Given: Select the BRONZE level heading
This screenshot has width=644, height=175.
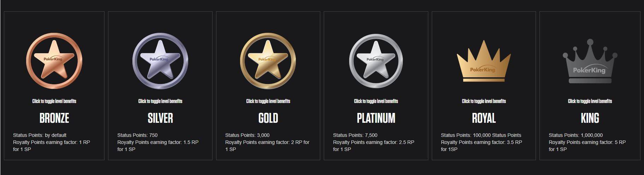Looking at the screenshot, I should tap(54, 118).
